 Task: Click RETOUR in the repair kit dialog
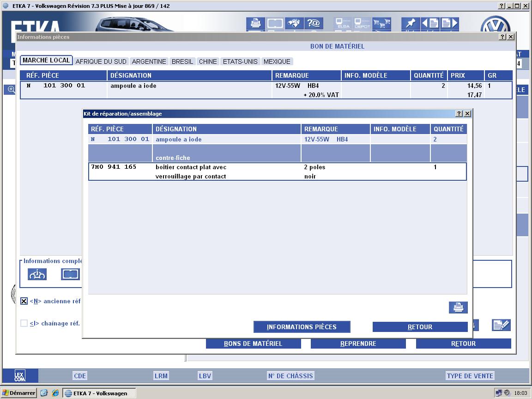(420, 327)
